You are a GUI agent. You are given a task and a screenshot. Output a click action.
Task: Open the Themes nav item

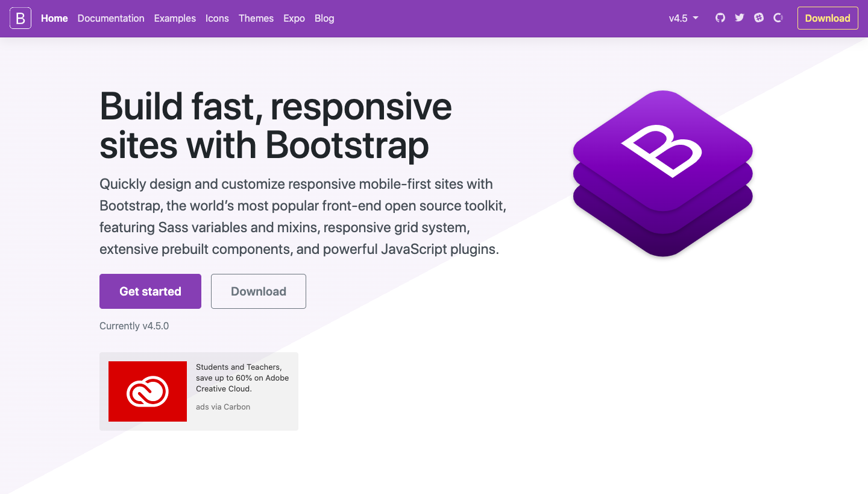256,18
